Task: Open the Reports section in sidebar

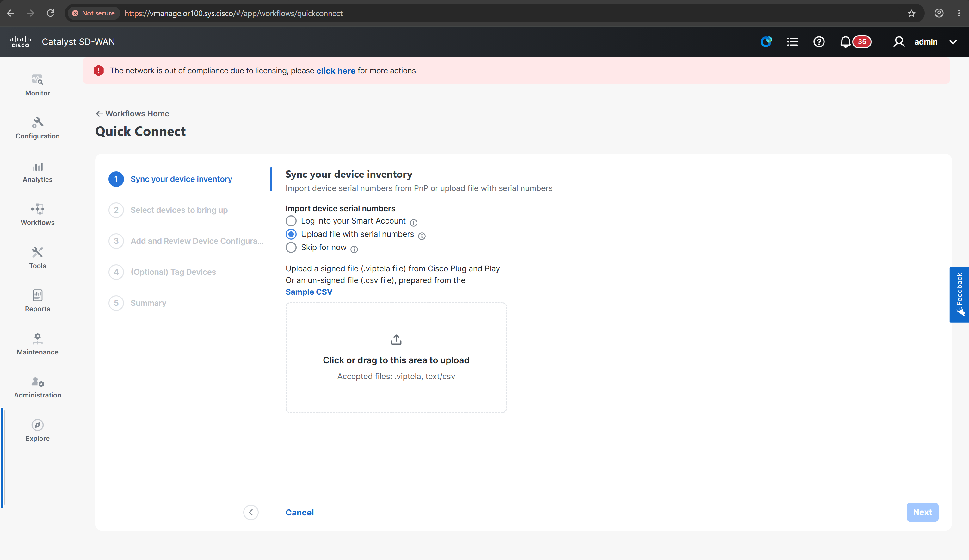Action: [x=38, y=301]
